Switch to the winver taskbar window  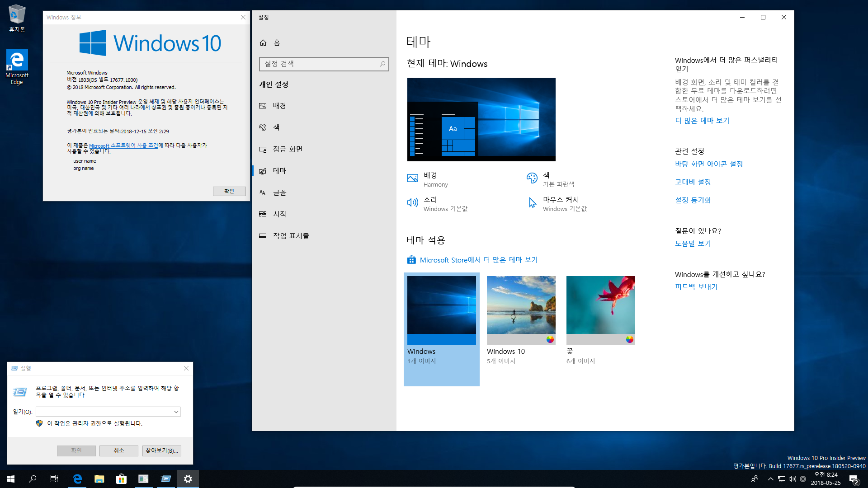143,479
